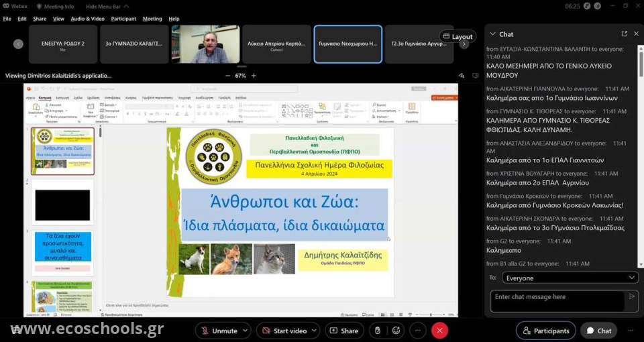This screenshot has height=342, width=644.
Task: Pop out the Chat panel
Action: tap(624, 34)
